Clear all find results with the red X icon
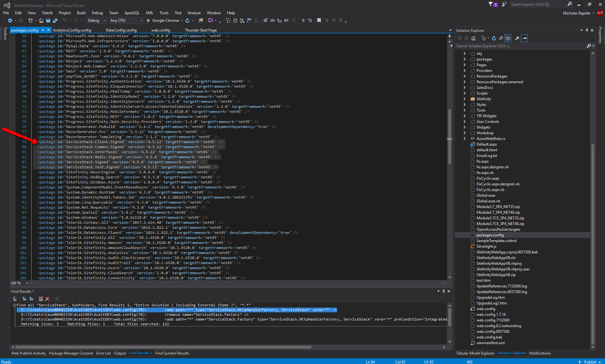The height and width of the screenshot is (364, 605). click(x=47, y=299)
